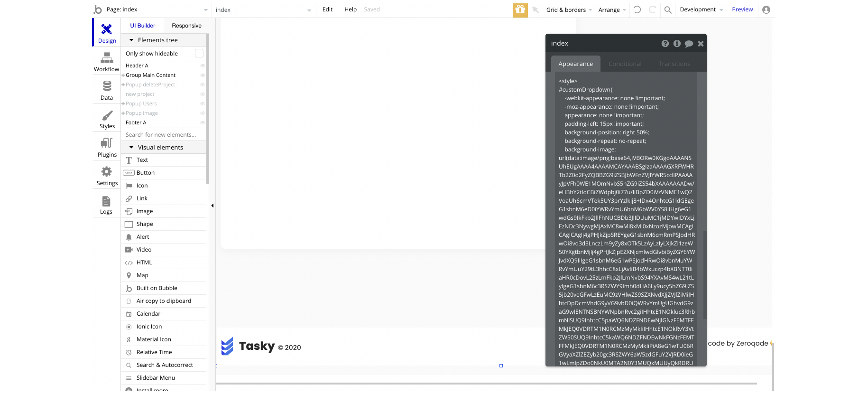
Task: Select Header A in elements tree
Action: point(137,66)
